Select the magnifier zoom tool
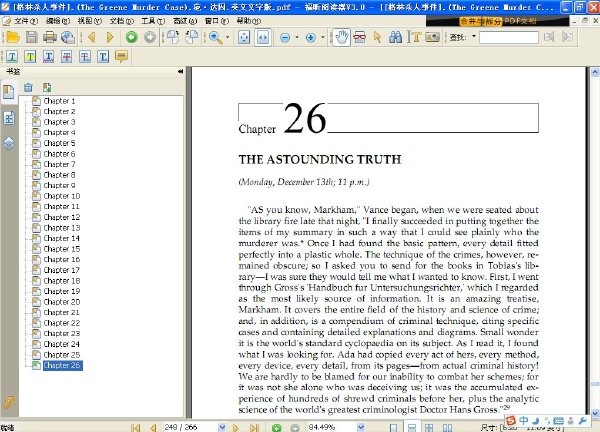The height and width of the screenshot is (432, 600). 215,37
